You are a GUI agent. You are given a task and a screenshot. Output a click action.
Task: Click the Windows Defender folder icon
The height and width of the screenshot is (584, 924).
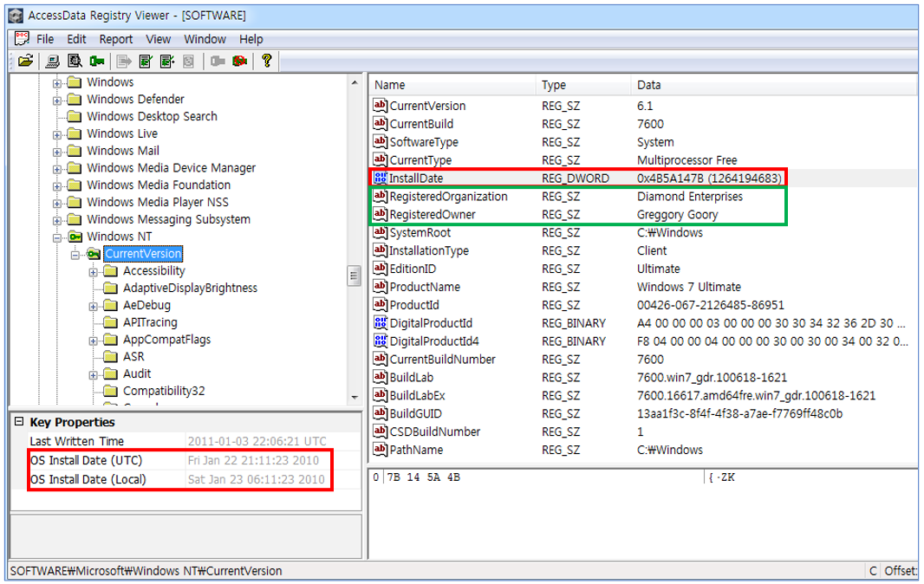pyautogui.click(x=75, y=99)
